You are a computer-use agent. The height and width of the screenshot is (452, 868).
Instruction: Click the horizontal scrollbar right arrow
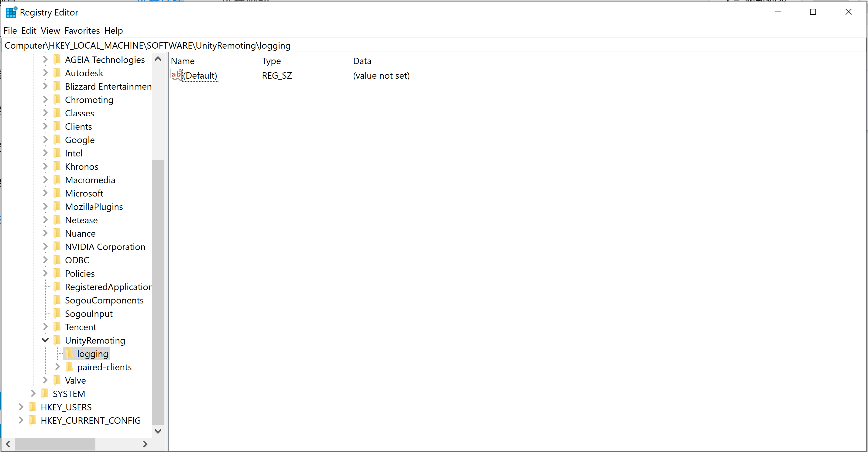coord(145,444)
